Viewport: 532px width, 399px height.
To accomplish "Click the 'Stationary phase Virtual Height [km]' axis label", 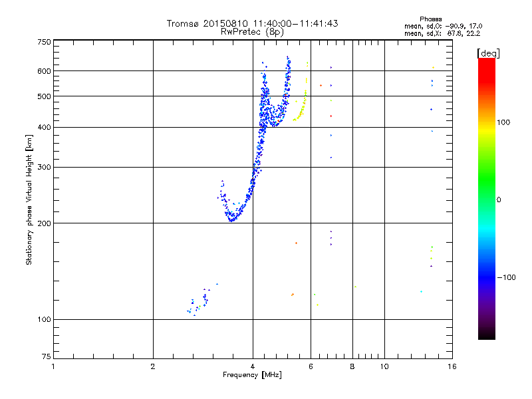I will tap(29, 199).
